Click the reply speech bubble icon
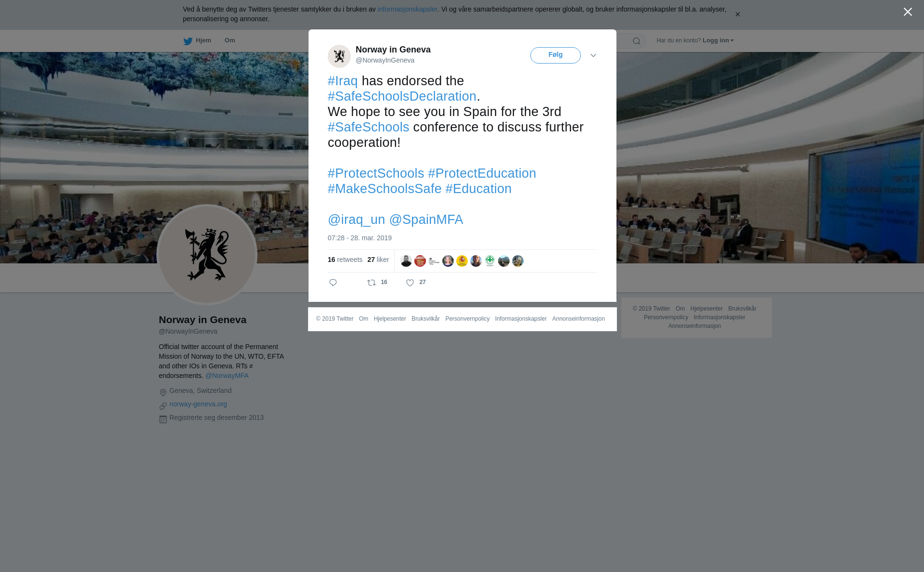 click(x=333, y=283)
